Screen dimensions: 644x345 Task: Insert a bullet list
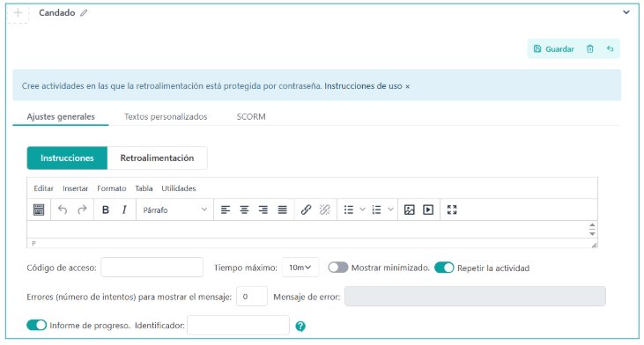point(349,209)
